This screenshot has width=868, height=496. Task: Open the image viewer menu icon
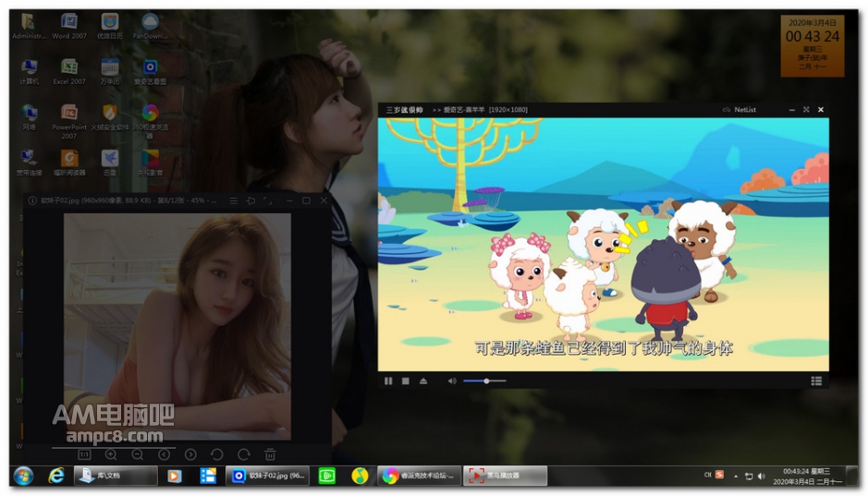click(x=234, y=200)
